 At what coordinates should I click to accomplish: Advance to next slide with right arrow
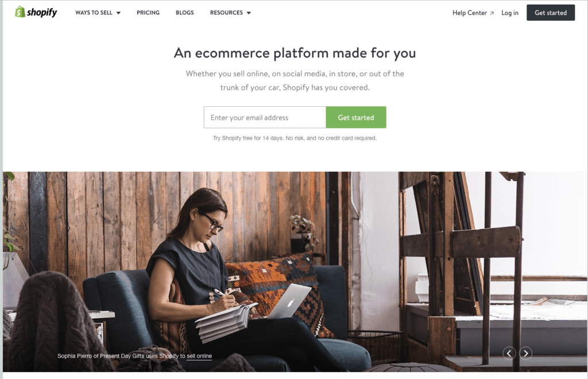(526, 353)
